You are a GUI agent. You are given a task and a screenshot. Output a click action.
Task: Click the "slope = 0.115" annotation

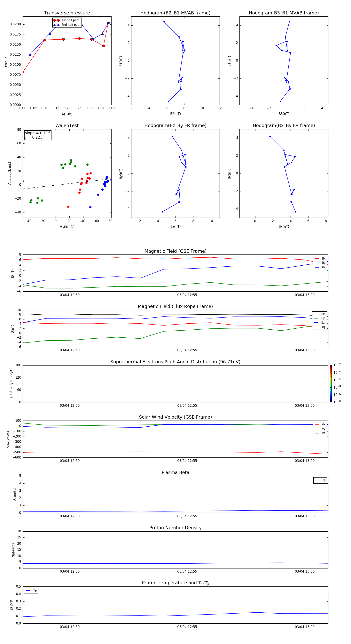[x=37, y=133]
